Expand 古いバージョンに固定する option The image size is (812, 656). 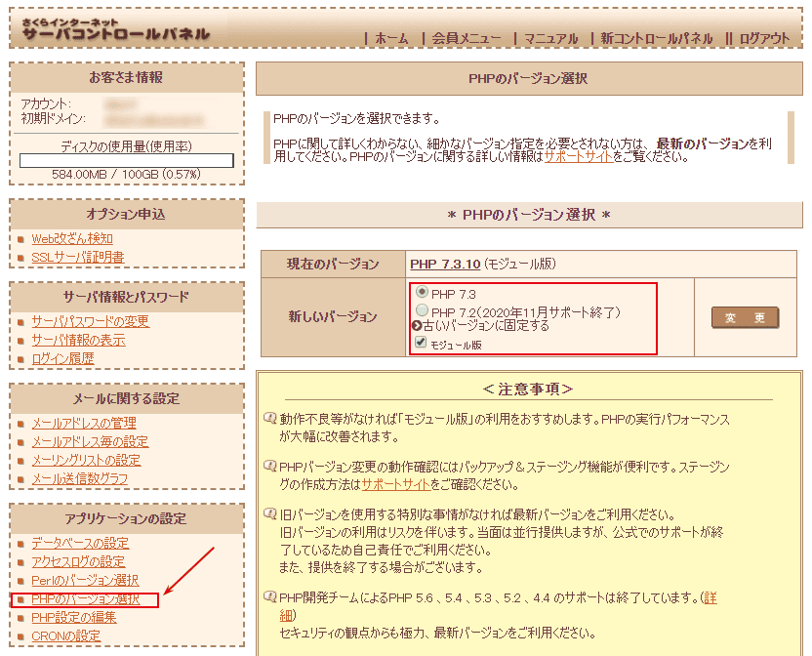pyautogui.click(x=480, y=326)
